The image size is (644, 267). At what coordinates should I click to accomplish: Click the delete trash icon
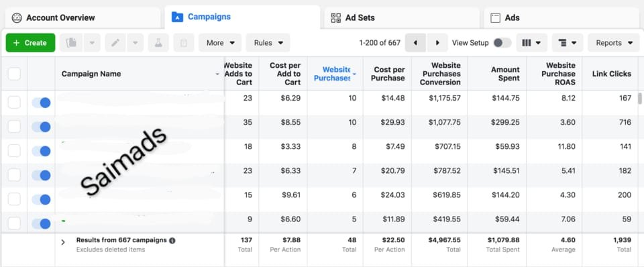pos(184,43)
